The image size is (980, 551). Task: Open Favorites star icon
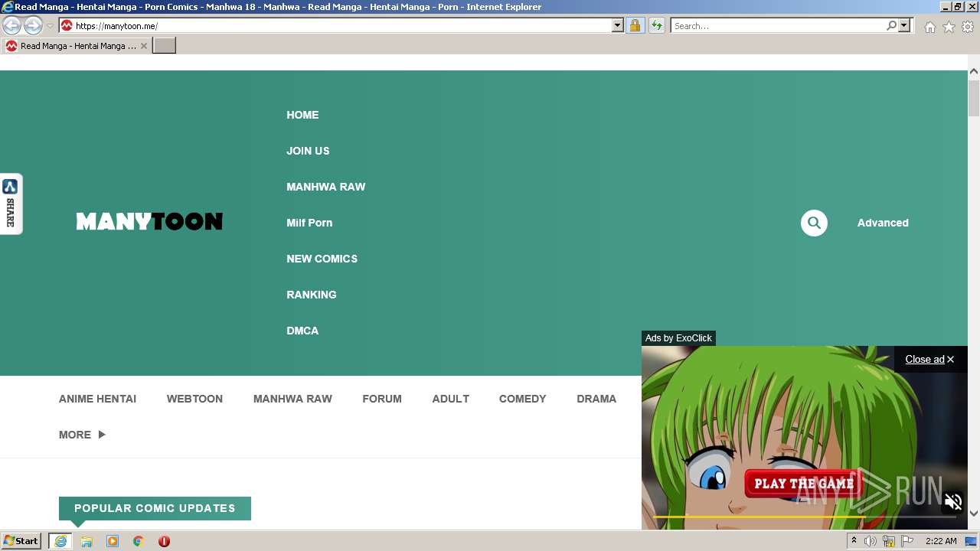tap(949, 27)
